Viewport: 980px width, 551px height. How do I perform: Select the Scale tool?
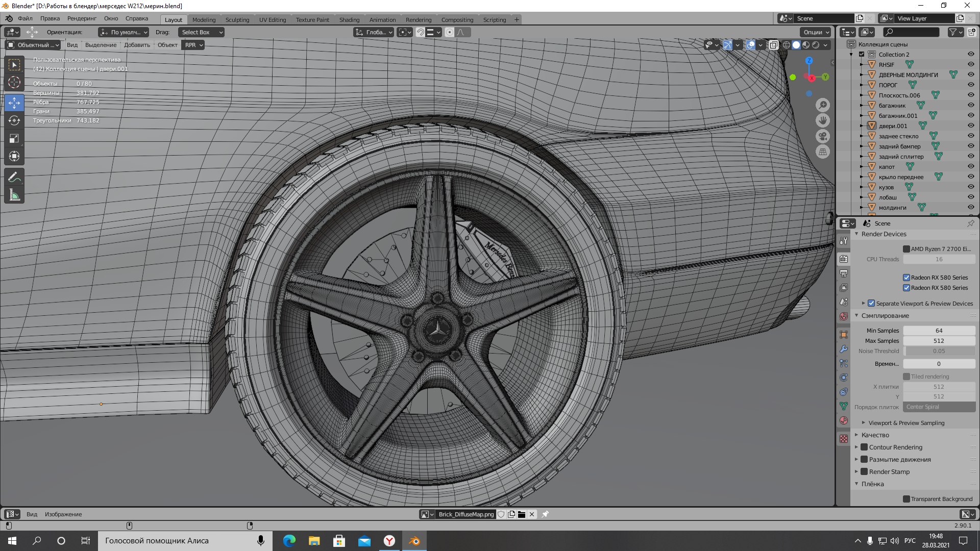click(14, 138)
